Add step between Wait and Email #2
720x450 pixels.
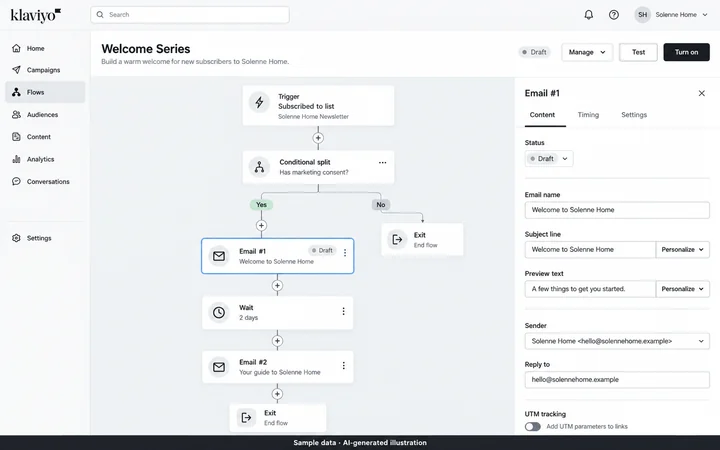(x=277, y=341)
